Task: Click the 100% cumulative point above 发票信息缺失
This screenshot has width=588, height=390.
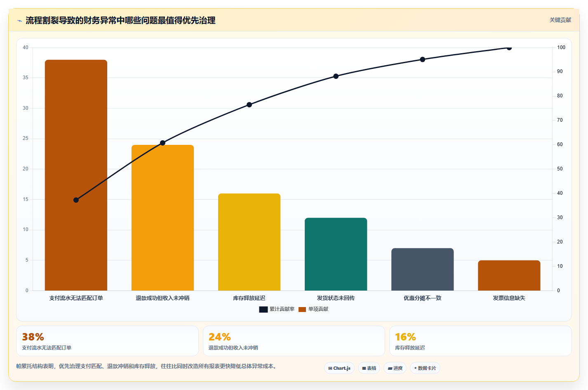Action: tap(509, 48)
